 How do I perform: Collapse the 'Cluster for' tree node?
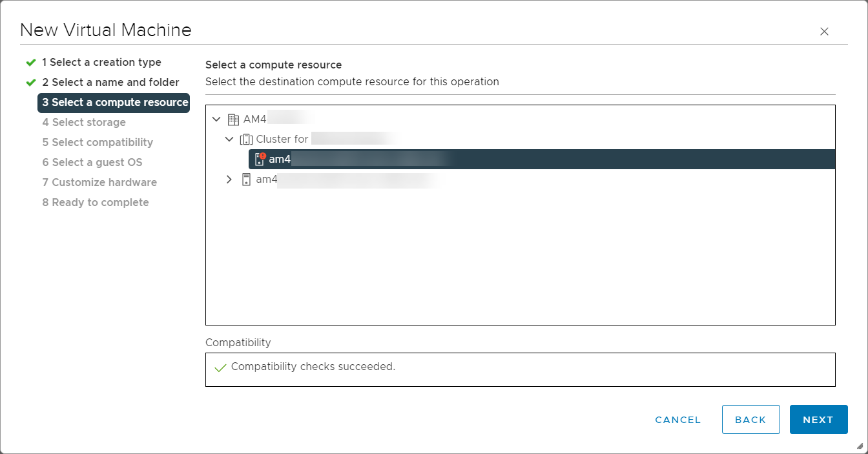[x=229, y=139]
